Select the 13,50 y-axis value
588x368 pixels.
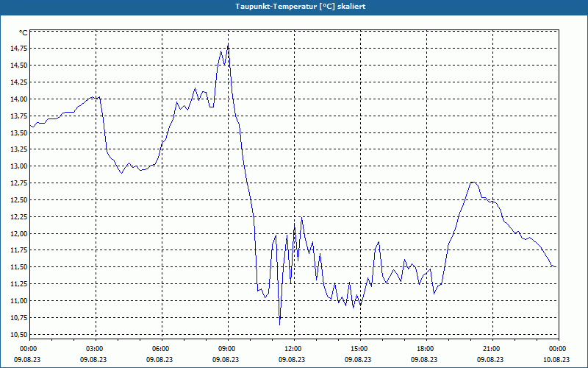[20, 133]
